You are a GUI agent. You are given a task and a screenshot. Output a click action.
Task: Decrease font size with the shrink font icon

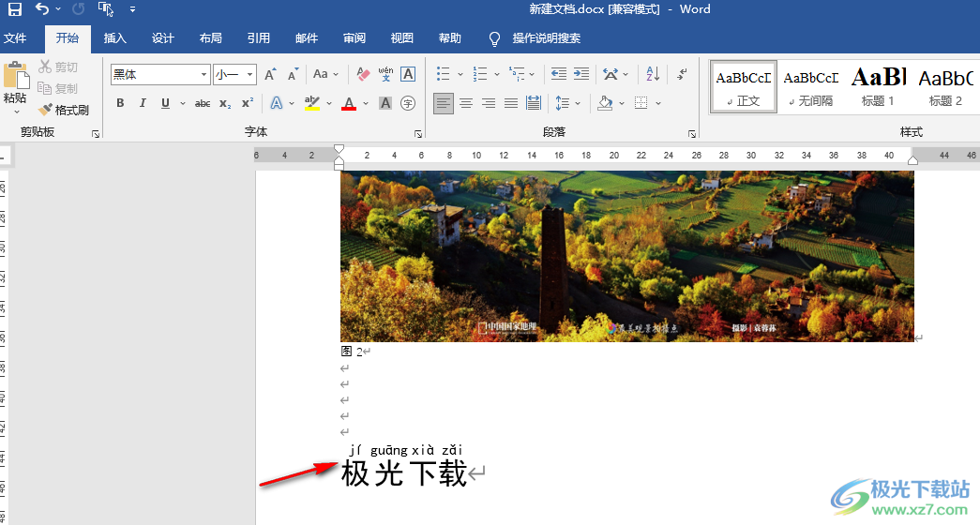click(x=294, y=74)
